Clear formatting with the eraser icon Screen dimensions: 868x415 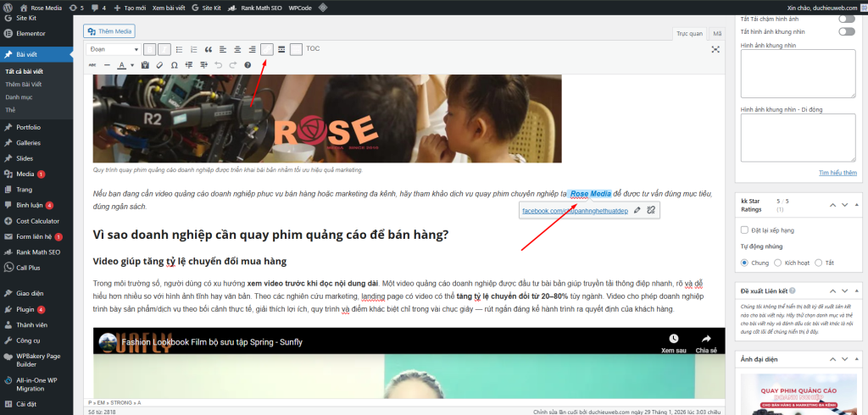pos(159,64)
